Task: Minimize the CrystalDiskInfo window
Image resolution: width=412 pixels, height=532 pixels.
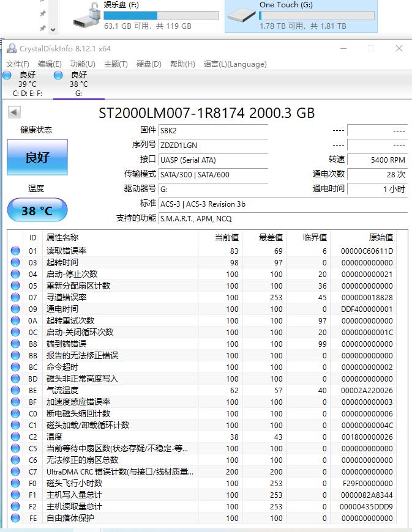Action: click(343, 48)
